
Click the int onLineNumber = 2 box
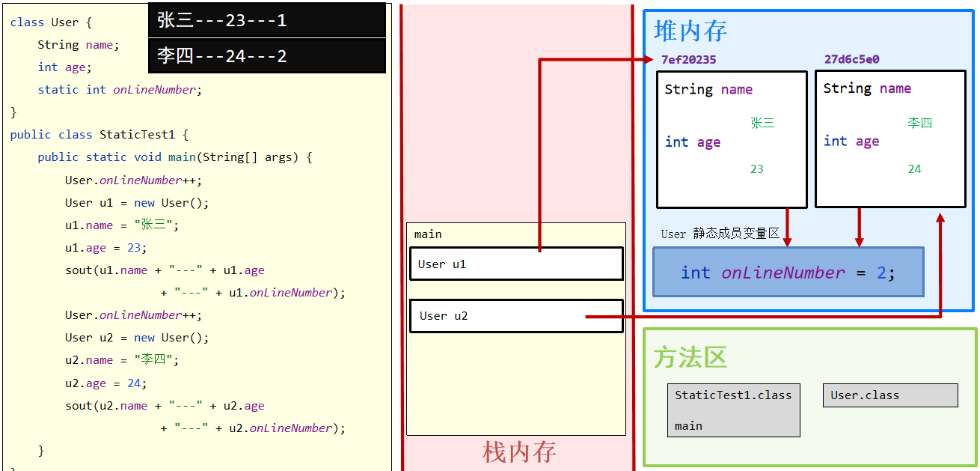click(788, 273)
